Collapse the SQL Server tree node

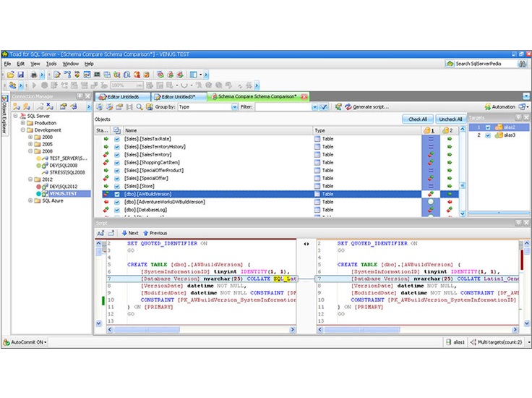coord(16,116)
